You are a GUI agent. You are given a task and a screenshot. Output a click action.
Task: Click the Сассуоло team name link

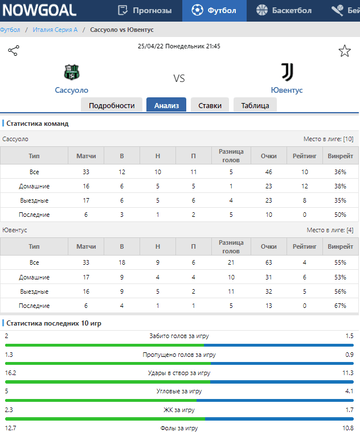point(71,90)
